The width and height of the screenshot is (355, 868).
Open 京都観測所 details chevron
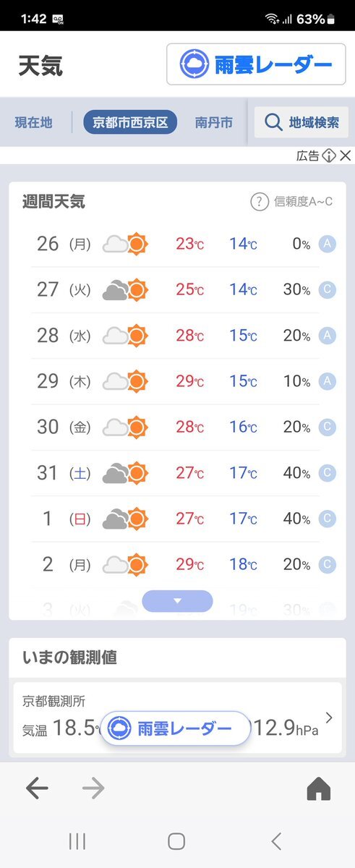tap(329, 718)
